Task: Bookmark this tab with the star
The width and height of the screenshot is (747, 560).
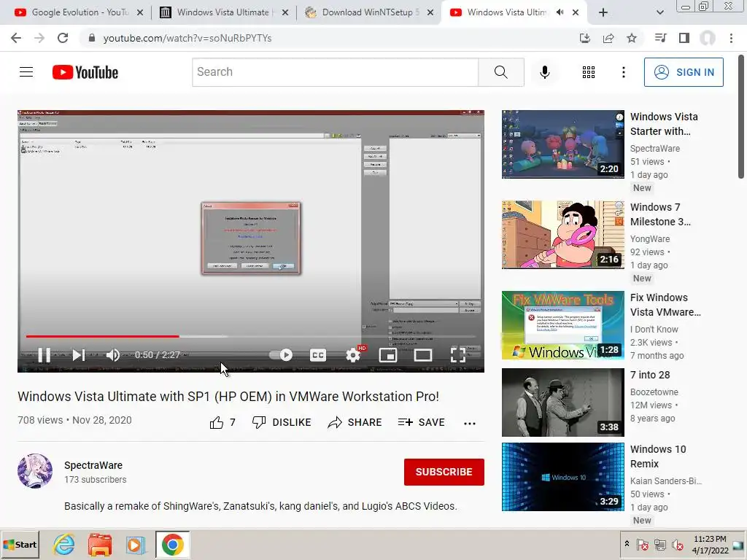Action: coord(632,38)
